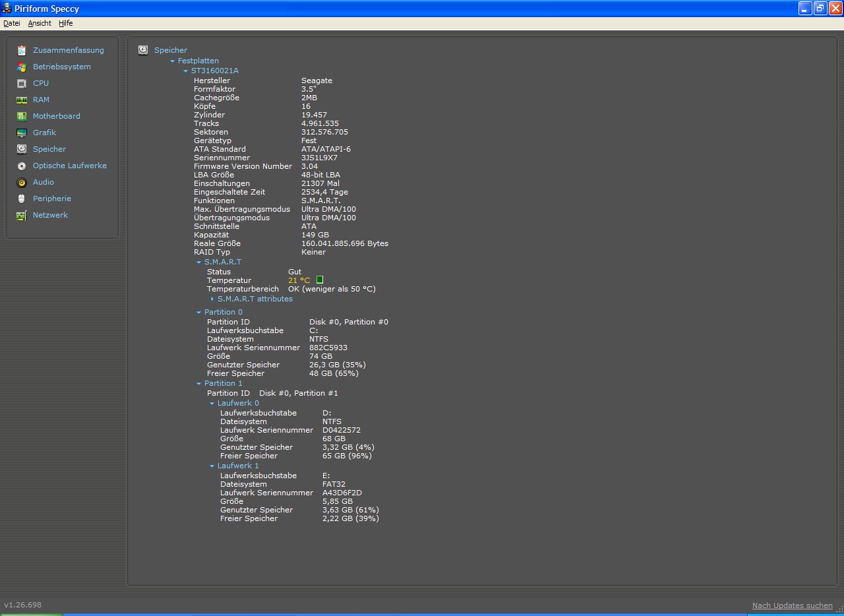
Task: Click Genutzter Speicher 26,3 GB (35%)
Action: 337,365
